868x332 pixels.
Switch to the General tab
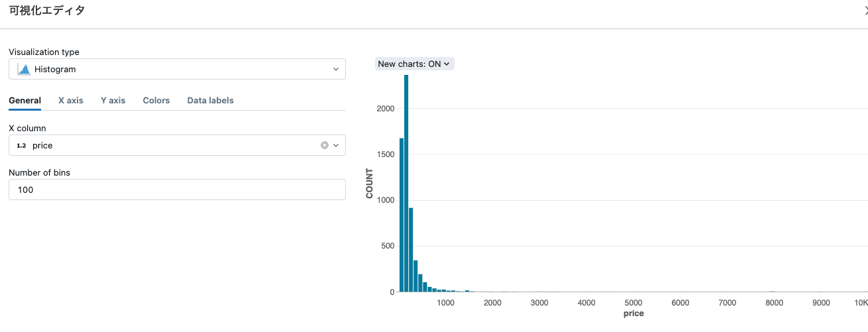point(25,101)
